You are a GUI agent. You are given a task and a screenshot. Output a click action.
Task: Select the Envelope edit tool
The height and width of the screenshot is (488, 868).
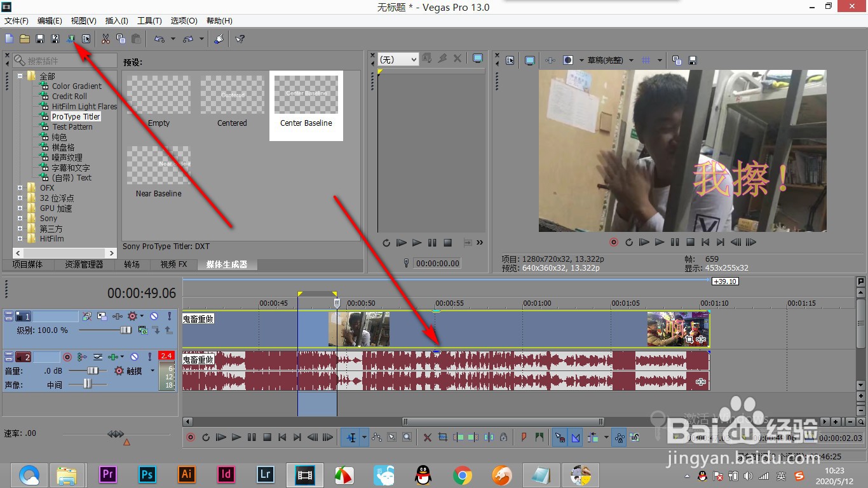pos(377,437)
